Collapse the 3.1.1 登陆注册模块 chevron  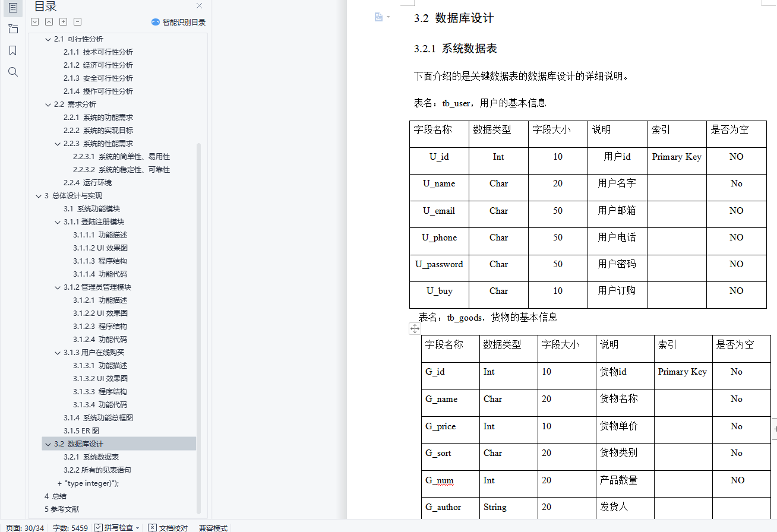pyautogui.click(x=58, y=222)
